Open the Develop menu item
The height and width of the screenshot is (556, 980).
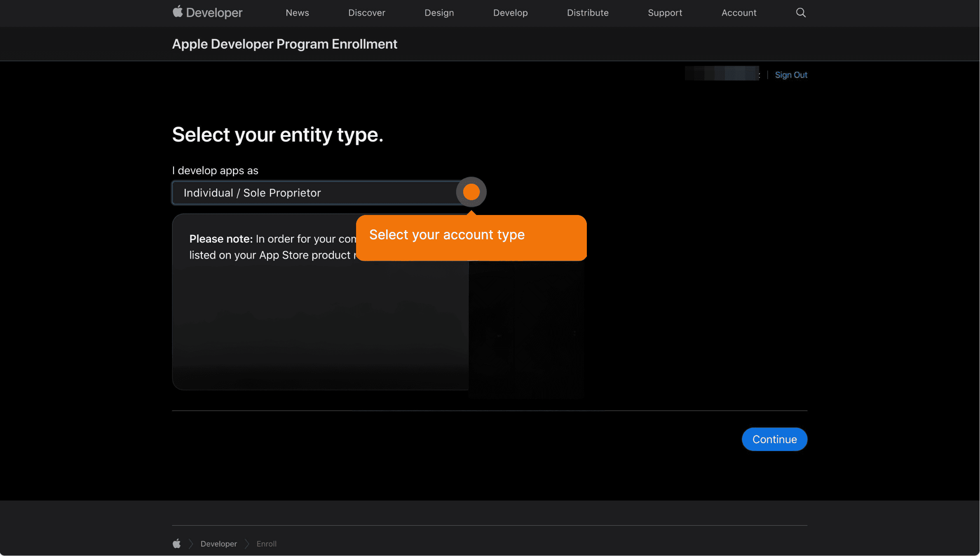tap(510, 13)
